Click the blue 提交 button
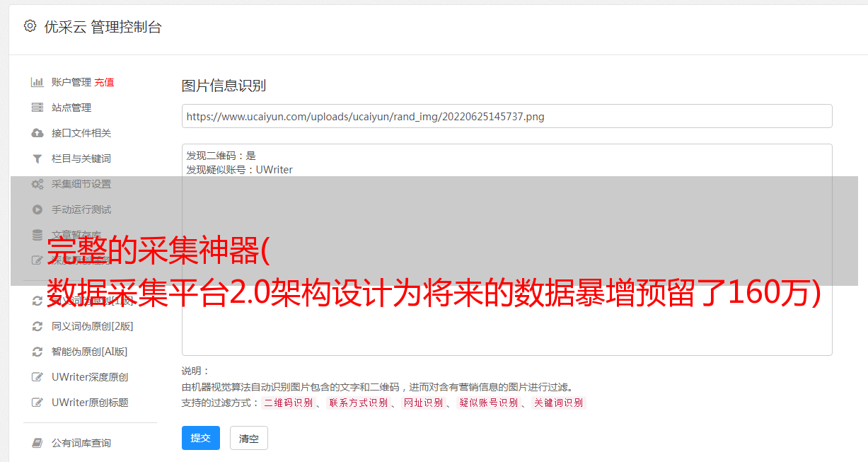This screenshot has width=868, height=462. (201, 438)
